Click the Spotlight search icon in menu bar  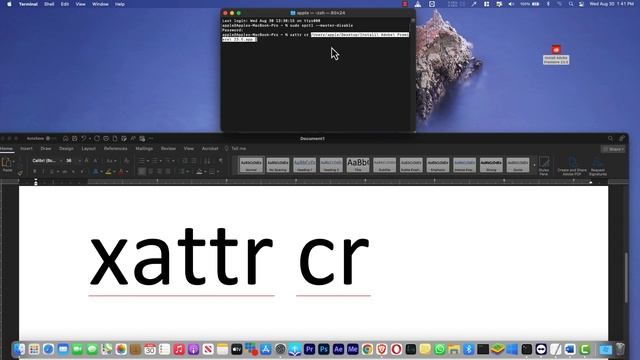click(x=571, y=4)
